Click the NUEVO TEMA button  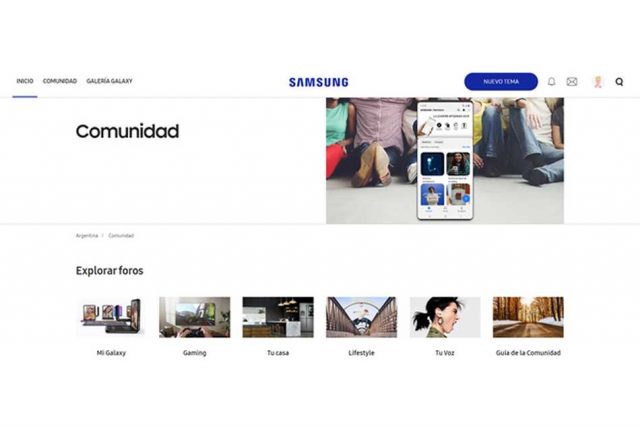pos(501,82)
